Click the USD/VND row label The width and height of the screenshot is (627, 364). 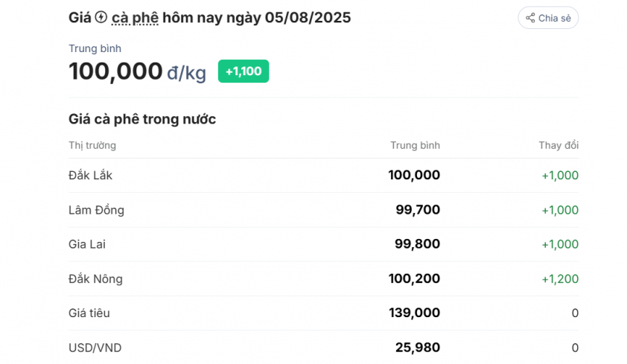[x=95, y=348]
